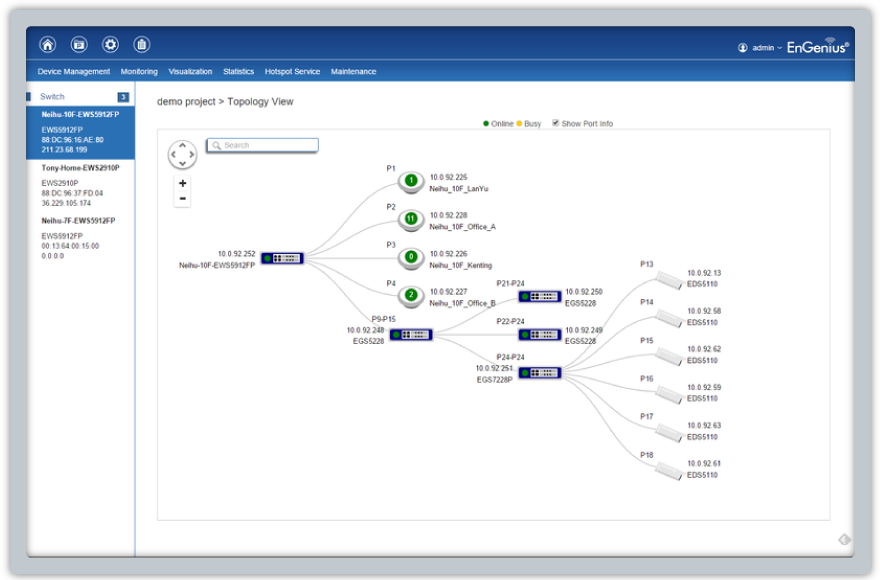Open the clipboard icon in header

point(141,44)
